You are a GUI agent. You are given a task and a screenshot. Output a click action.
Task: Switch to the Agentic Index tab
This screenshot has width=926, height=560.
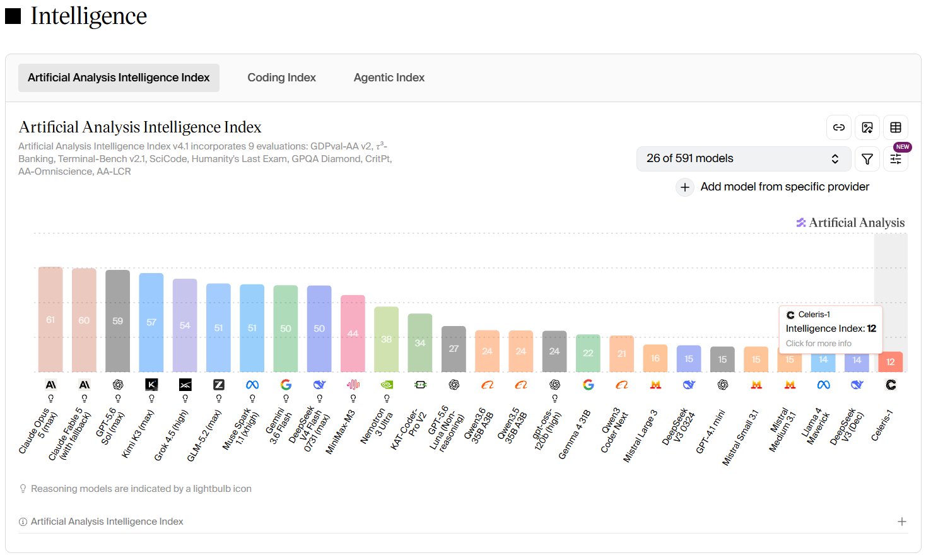pos(389,78)
